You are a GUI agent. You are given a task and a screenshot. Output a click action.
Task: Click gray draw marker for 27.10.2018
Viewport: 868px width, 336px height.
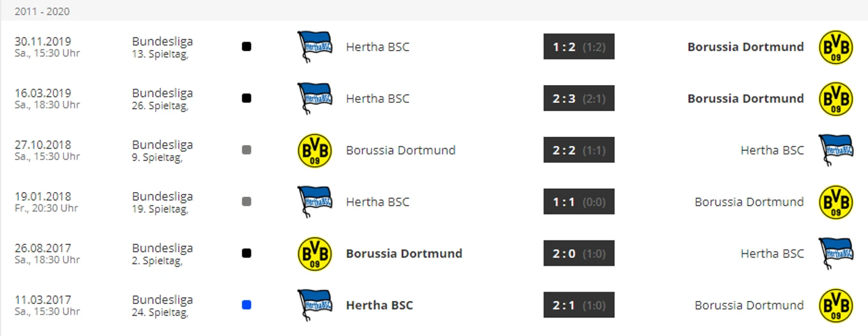click(x=247, y=150)
